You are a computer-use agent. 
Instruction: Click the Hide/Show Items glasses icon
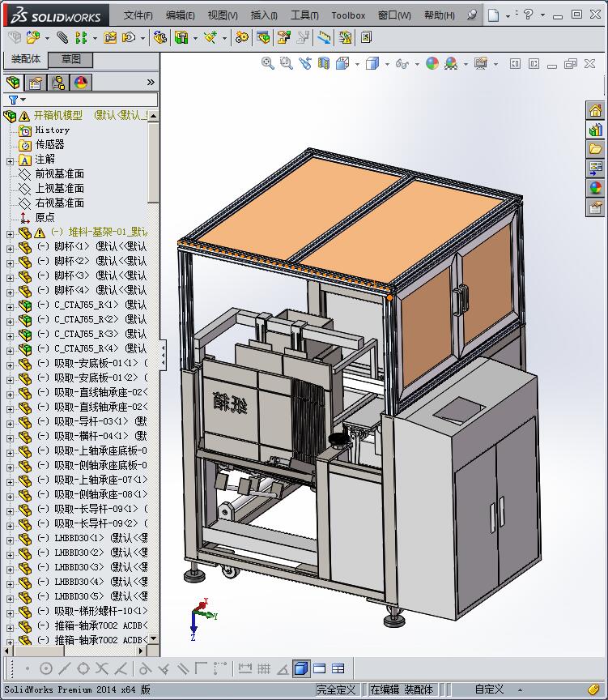[x=402, y=64]
